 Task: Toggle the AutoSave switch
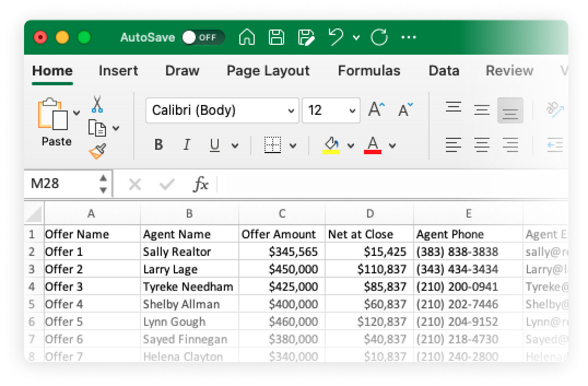pyautogui.click(x=203, y=37)
